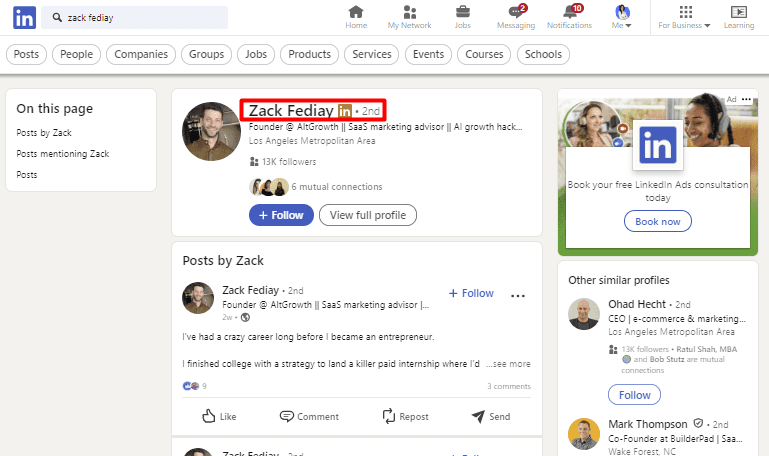Like the post
Viewport: 769px width, 456px height.
click(x=219, y=416)
